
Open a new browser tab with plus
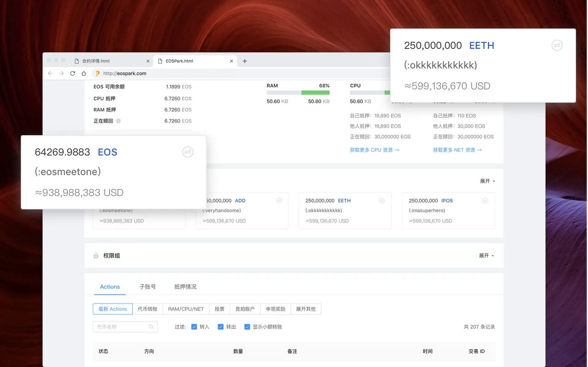click(245, 61)
